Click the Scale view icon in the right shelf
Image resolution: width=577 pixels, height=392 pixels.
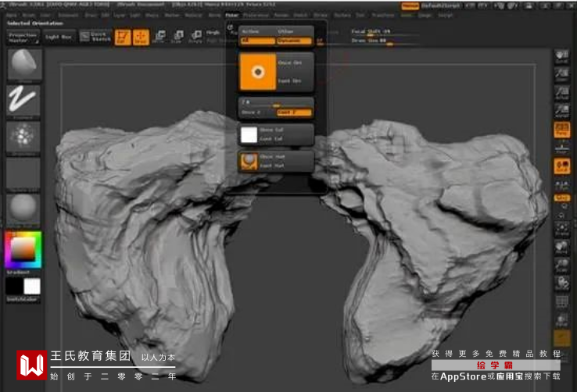pyautogui.click(x=561, y=265)
